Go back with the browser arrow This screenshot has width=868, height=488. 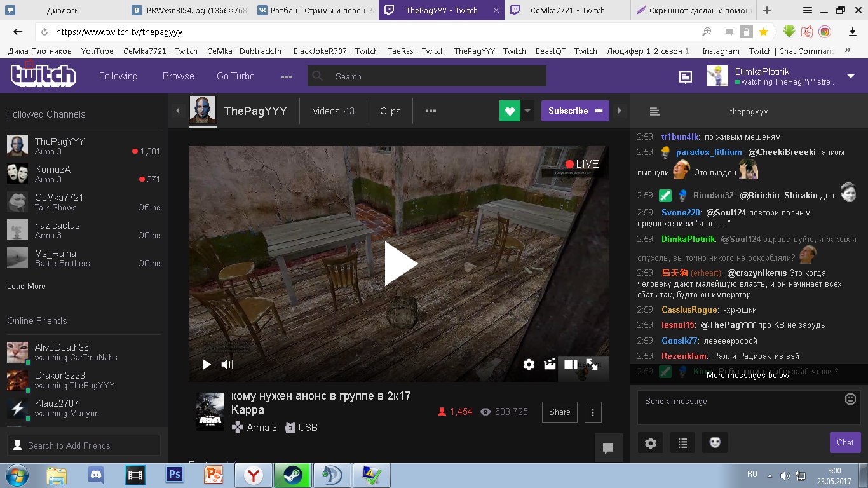coord(18,32)
